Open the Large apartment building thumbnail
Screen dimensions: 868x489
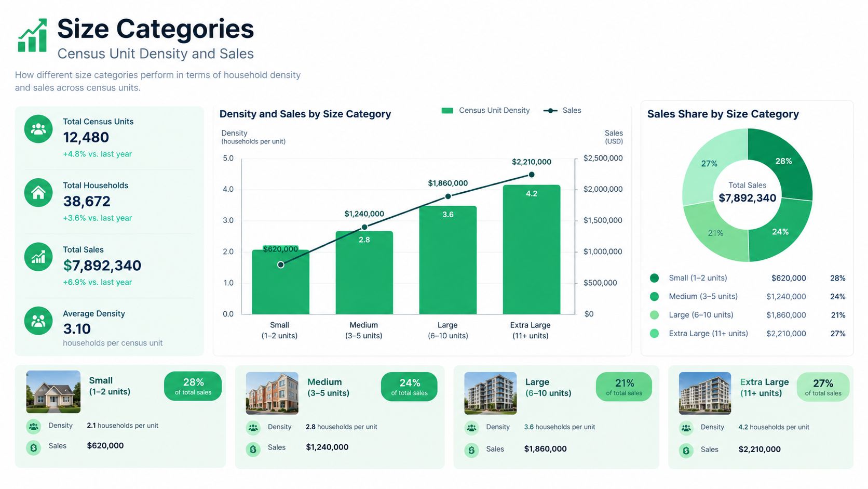491,393
